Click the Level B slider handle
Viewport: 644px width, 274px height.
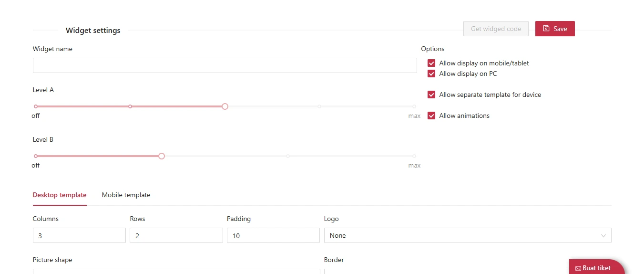162,156
